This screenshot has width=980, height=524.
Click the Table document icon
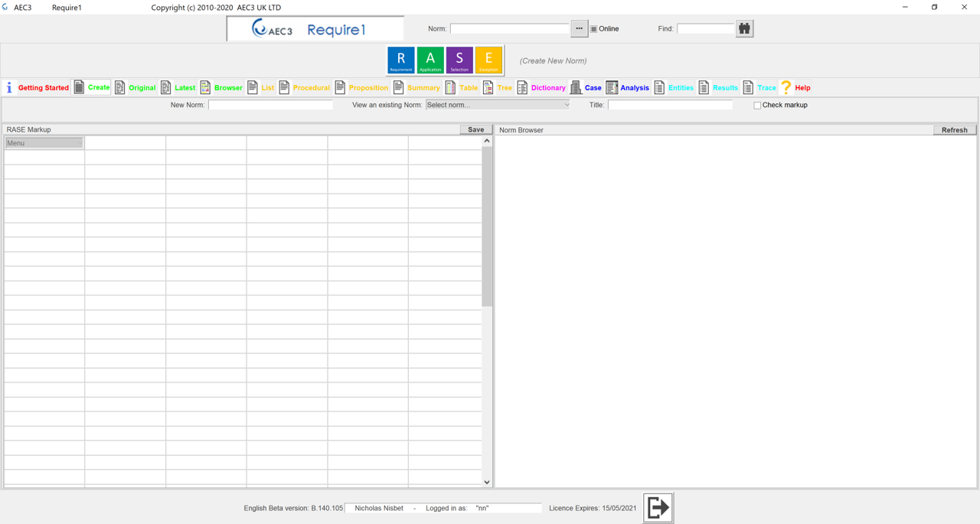(x=450, y=88)
